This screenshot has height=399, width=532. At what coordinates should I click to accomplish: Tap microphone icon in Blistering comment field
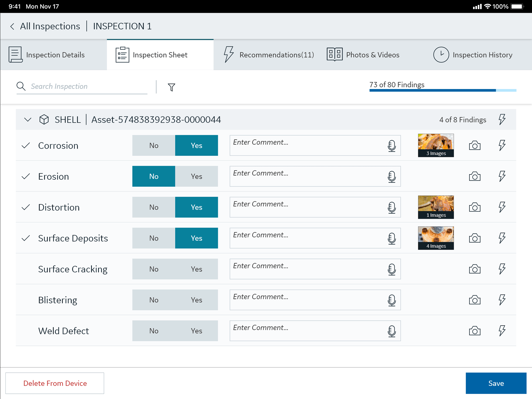(x=392, y=300)
